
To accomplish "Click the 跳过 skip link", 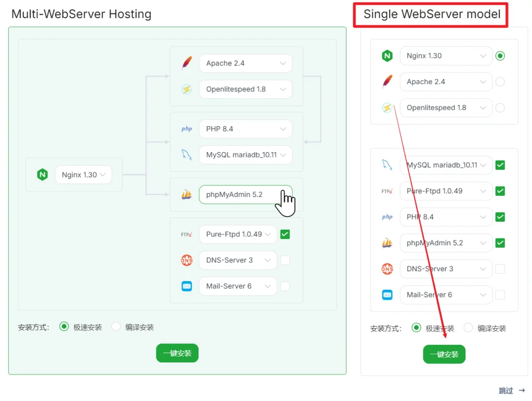I will coord(512,391).
